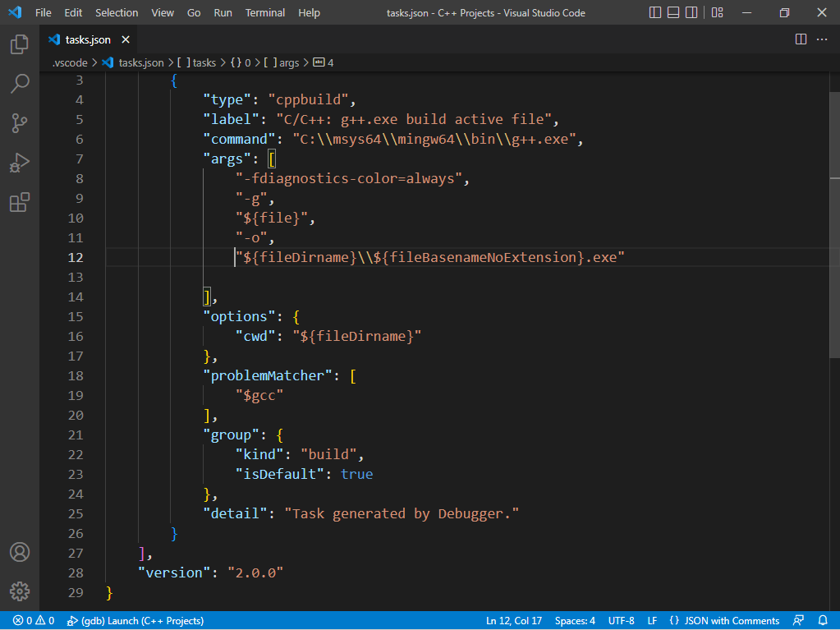Open the Run menu
Screen dimensions: 840x630
(x=223, y=12)
